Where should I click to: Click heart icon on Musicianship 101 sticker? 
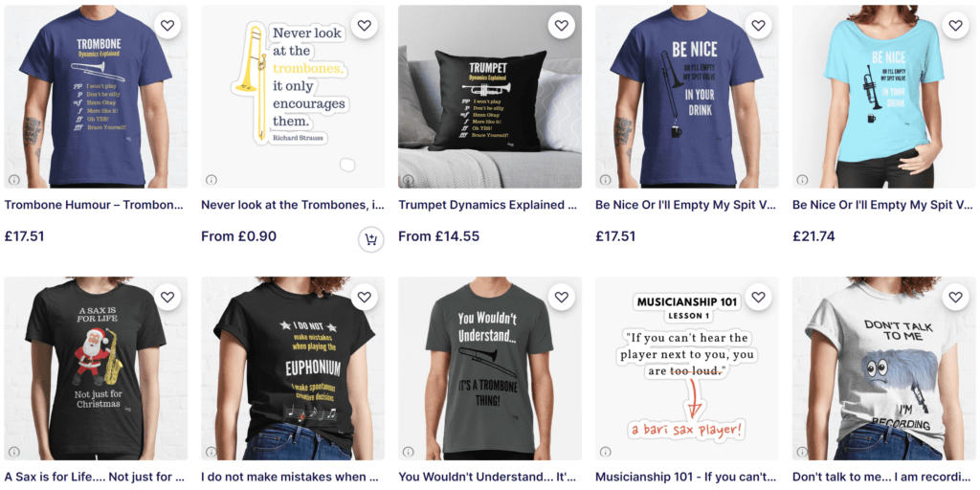pyautogui.click(x=758, y=298)
